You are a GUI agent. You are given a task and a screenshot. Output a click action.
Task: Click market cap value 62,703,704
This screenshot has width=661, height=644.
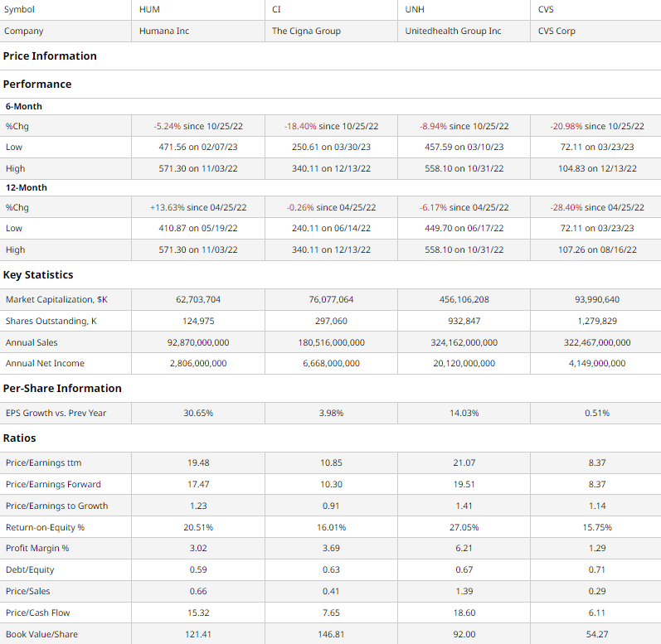[x=198, y=299]
